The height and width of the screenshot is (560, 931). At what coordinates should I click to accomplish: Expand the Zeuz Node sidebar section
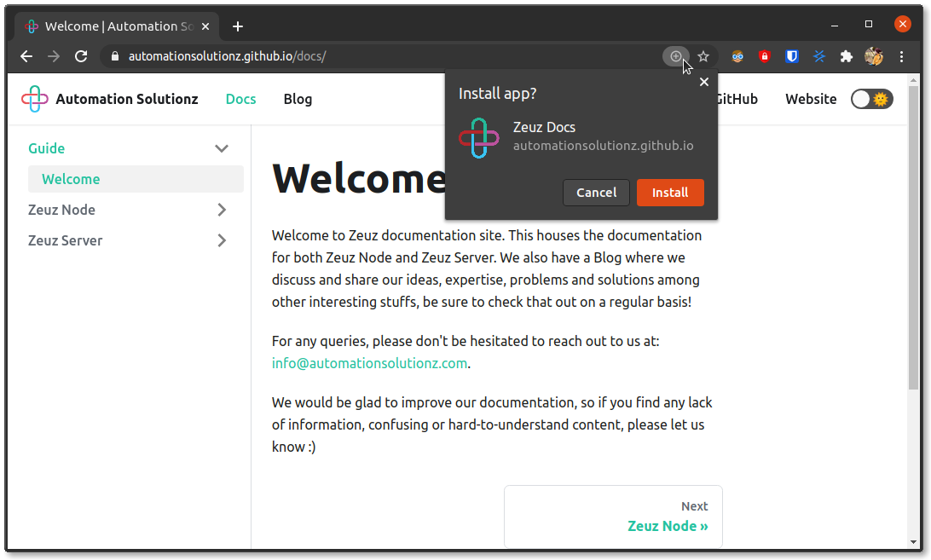(222, 210)
